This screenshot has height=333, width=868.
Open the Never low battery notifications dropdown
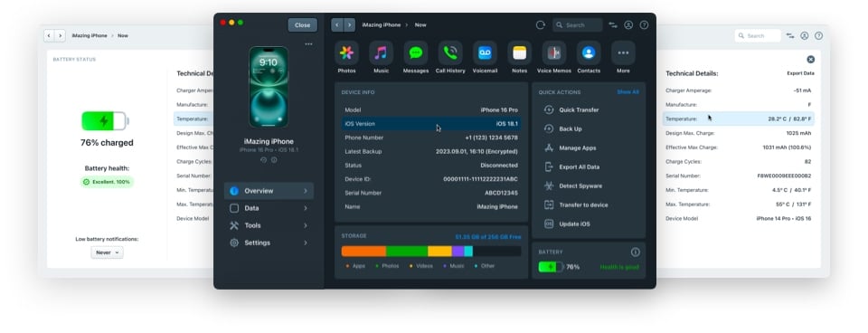pyautogui.click(x=107, y=252)
